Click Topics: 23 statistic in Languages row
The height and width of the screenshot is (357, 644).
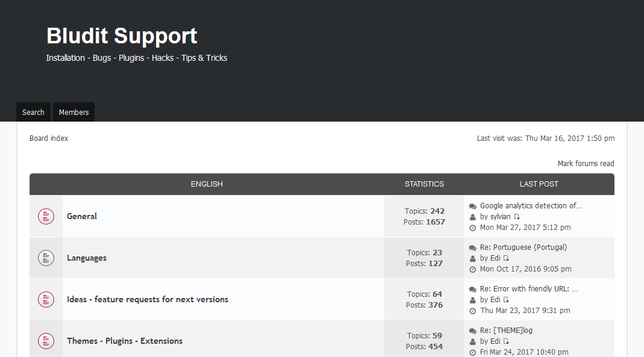[x=424, y=252]
